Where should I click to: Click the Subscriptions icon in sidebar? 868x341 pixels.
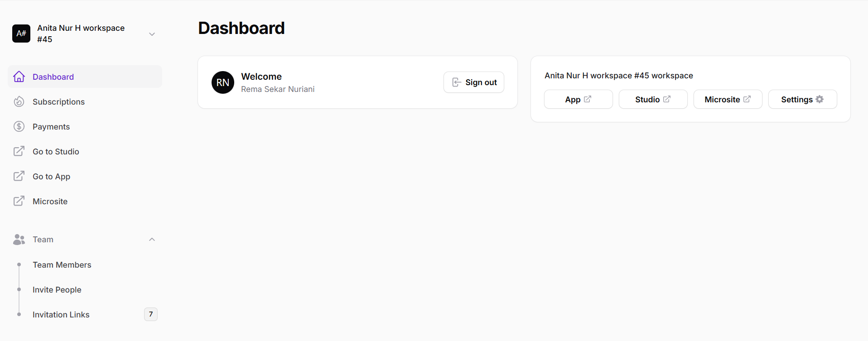[19, 101]
